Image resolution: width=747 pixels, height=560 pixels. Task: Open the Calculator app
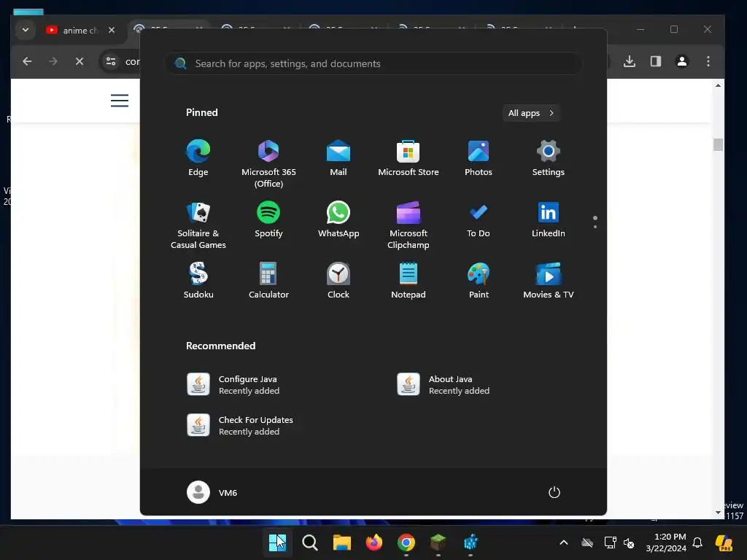tap(268, 280)
